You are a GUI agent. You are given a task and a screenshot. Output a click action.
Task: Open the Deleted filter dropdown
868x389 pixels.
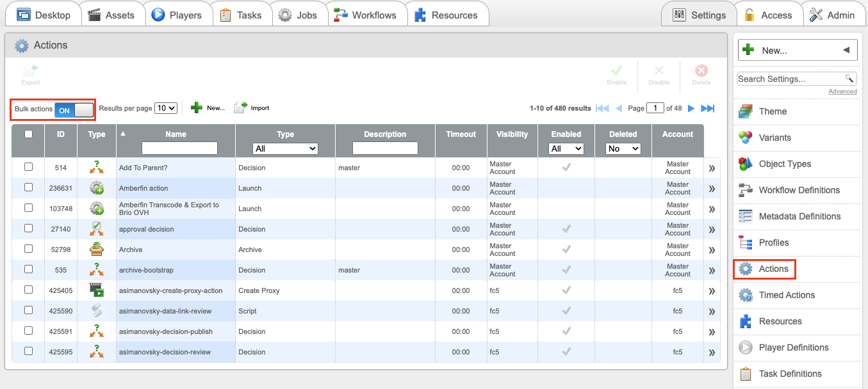tap(623, 148)
